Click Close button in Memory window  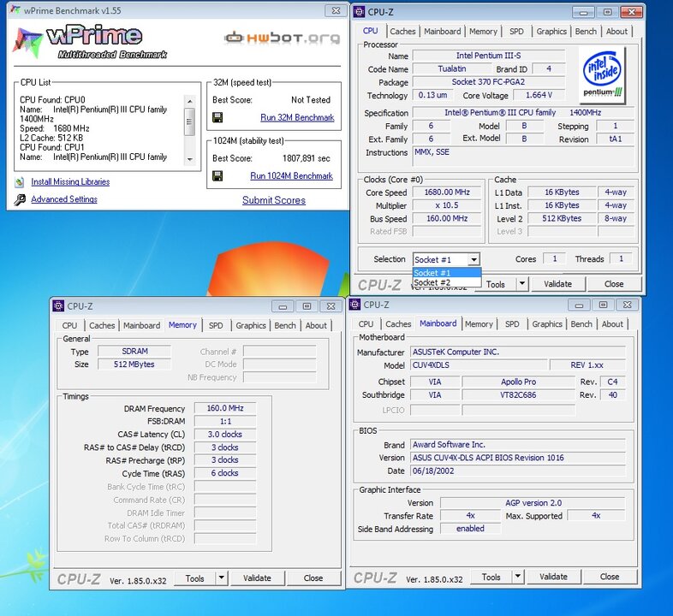click(x=313, y=578)
